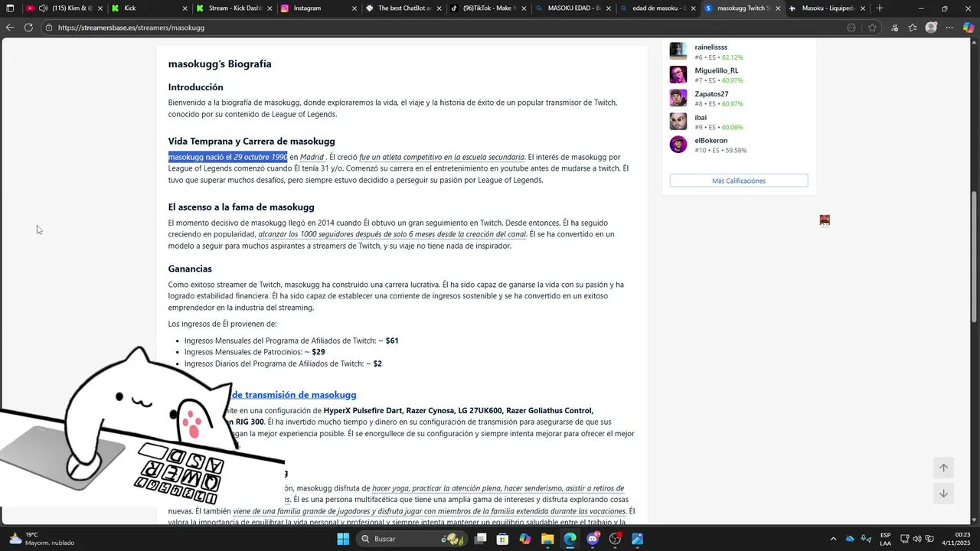
Task: Open the browser profile avatar
Action: click(931, 28)
